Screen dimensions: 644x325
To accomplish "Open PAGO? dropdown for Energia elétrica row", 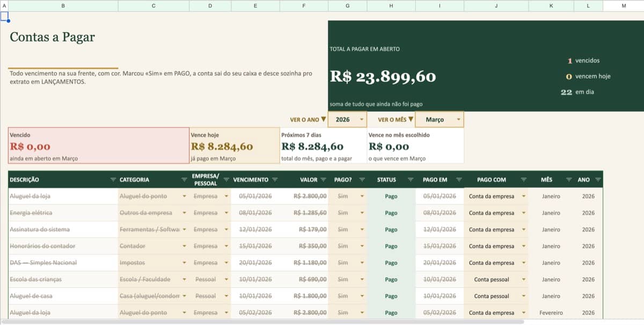I will pos(362,213).
